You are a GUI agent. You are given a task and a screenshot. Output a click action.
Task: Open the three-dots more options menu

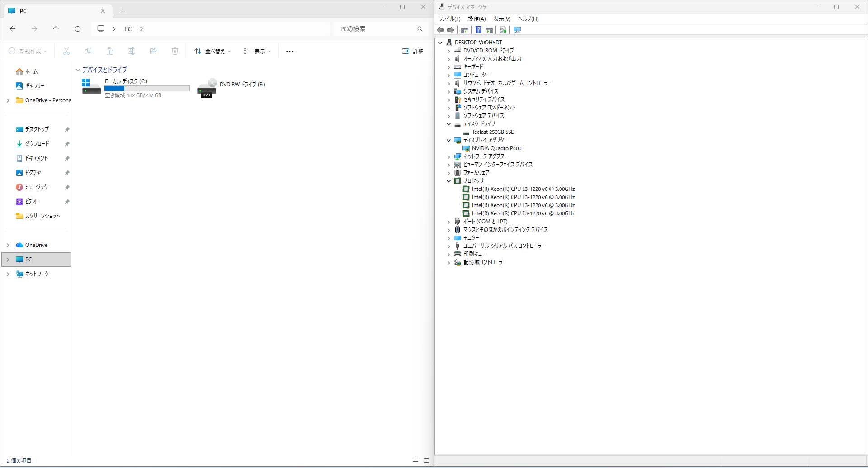click(x=290, y=52)
